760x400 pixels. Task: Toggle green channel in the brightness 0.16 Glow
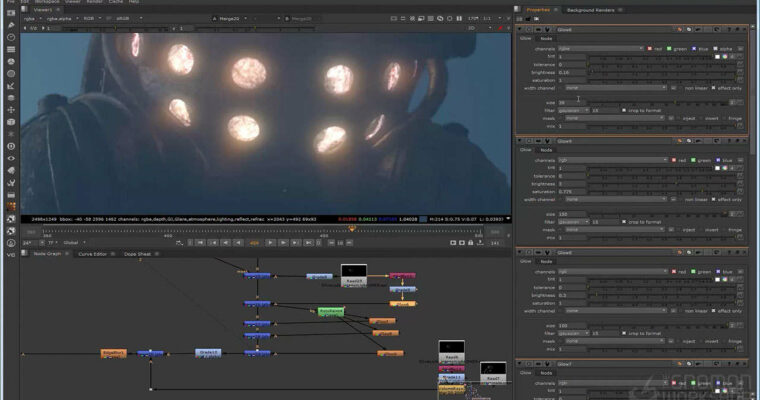(x=669, y=48)
